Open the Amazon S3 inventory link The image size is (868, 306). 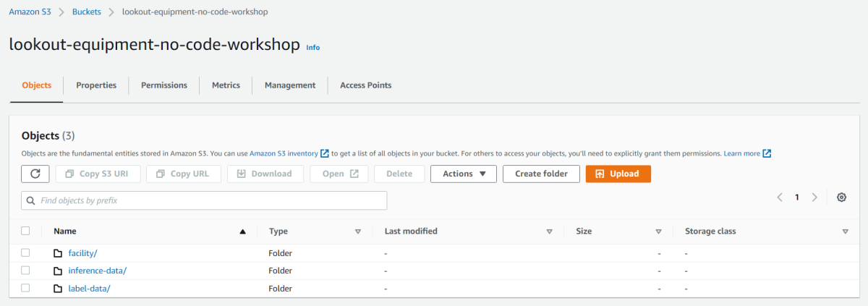point(284,153)
